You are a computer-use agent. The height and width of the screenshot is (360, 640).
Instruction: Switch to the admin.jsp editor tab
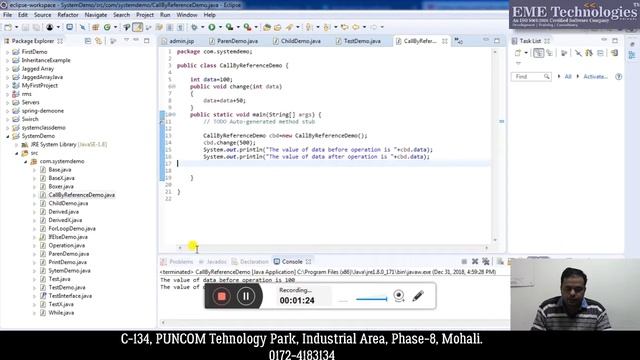[x=178, y=41]
